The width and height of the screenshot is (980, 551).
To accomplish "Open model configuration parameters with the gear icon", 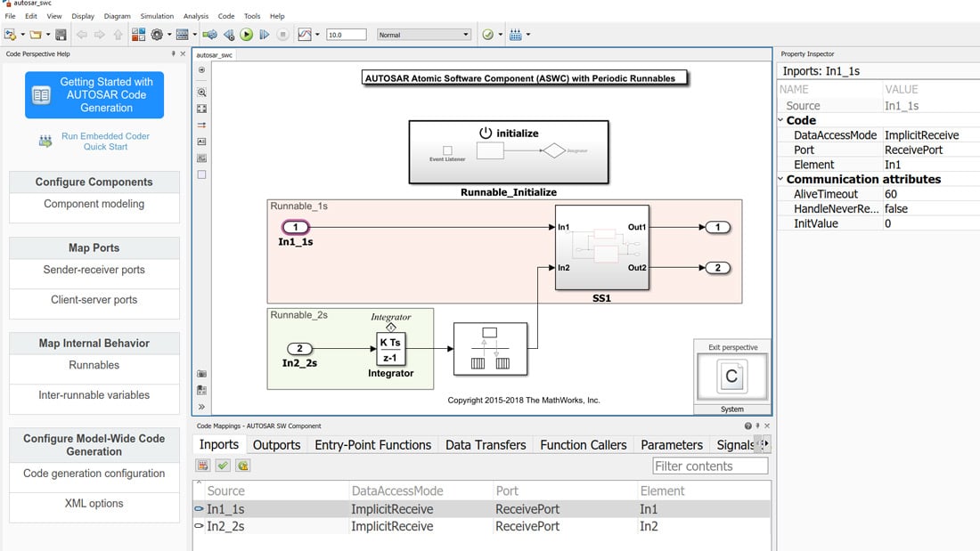I will (158, 35).
